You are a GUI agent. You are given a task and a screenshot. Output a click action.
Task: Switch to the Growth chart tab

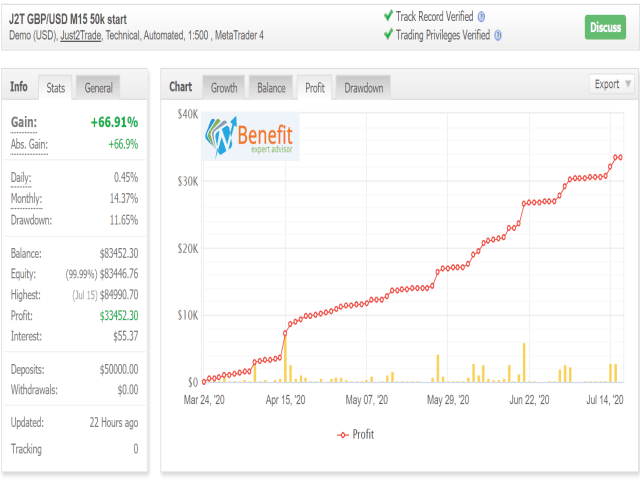(224, 88)
